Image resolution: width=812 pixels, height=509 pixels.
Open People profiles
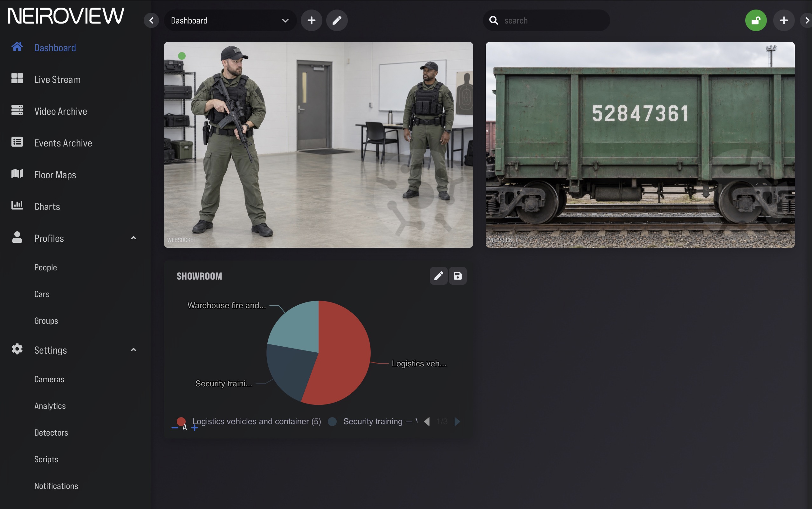pyautogui.click(x=45, y=267)
